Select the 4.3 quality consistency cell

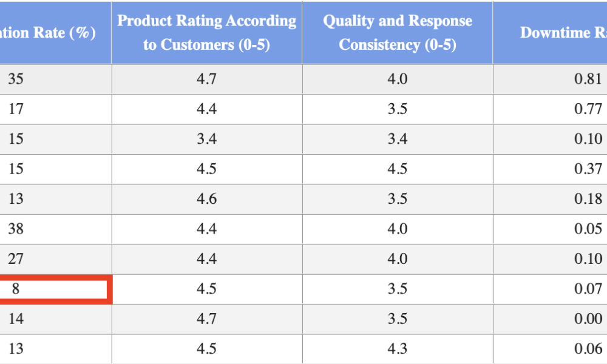[x=398, y=349]
